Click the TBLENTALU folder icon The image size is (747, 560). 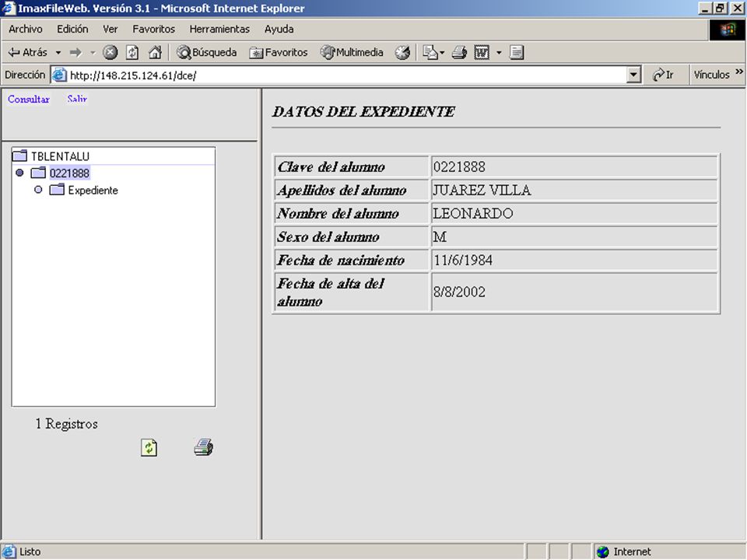click(x=19, y=156)
